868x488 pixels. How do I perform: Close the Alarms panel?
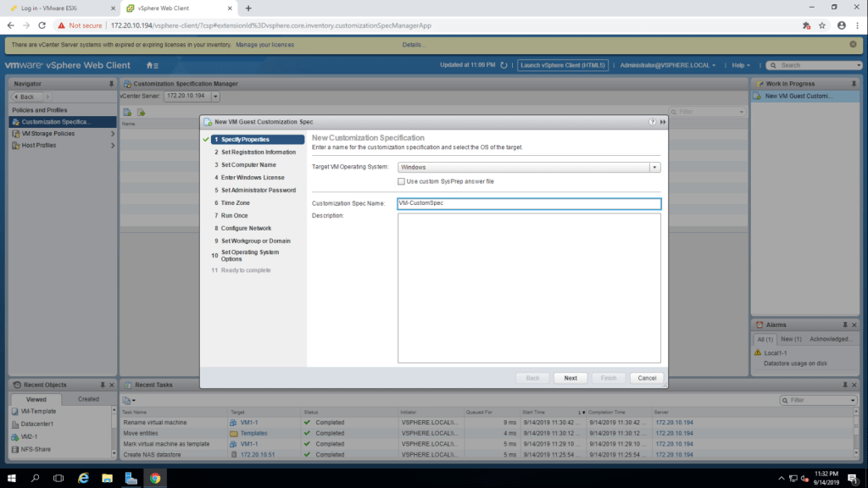tap(856, 324)
